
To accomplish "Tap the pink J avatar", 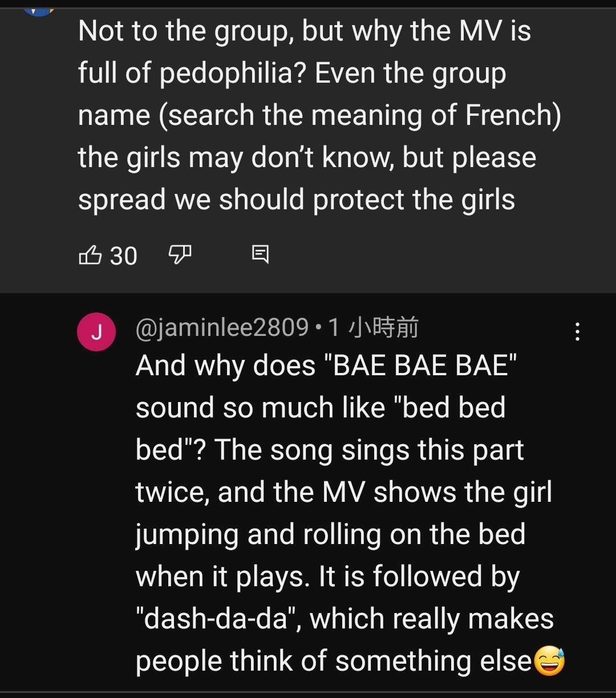I will (x=96, y=332).
